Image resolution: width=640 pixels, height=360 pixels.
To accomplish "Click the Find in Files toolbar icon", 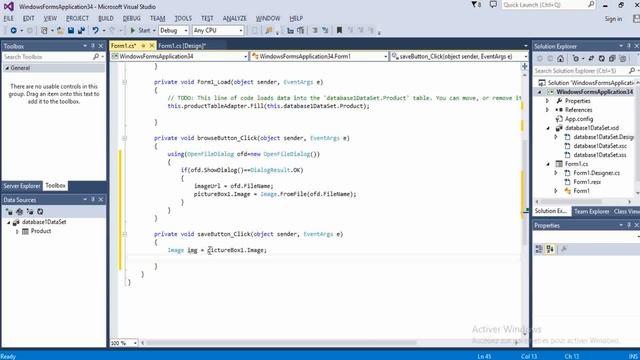I will [x=269, y=30].
